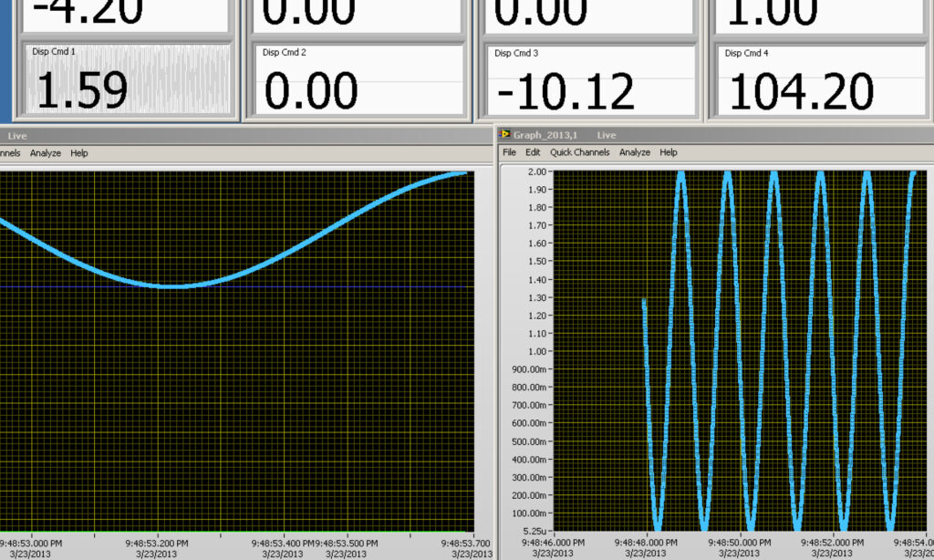The height and width of the screenshot is (560, 934).
Task: Open File menu in Graph_2013,1 window
Action: (x=509, y=152)
